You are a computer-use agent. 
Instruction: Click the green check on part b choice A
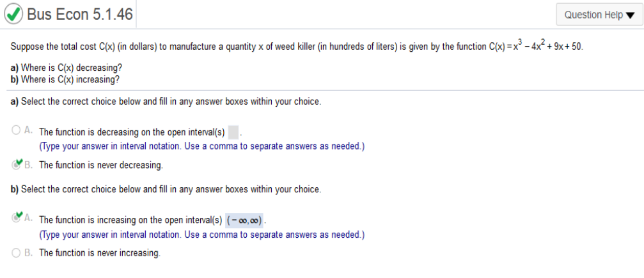[19, 215]
